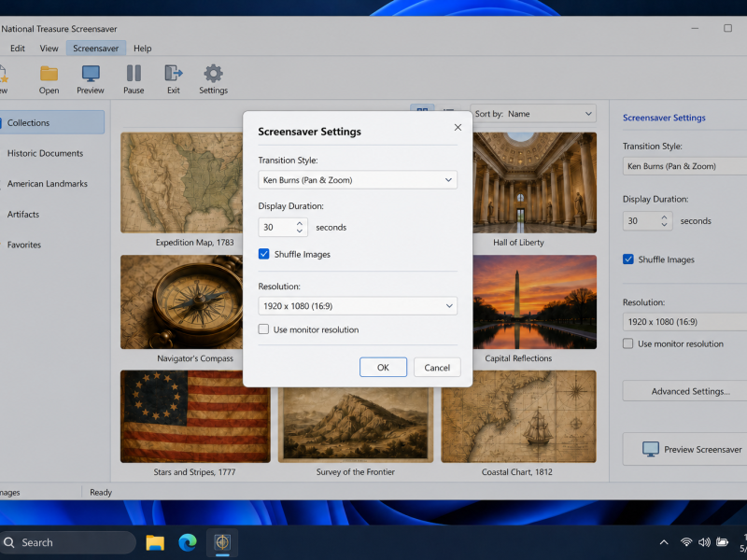Click the Ready status bar text
The height and width of the screenshot is (560, 747).
101,493
